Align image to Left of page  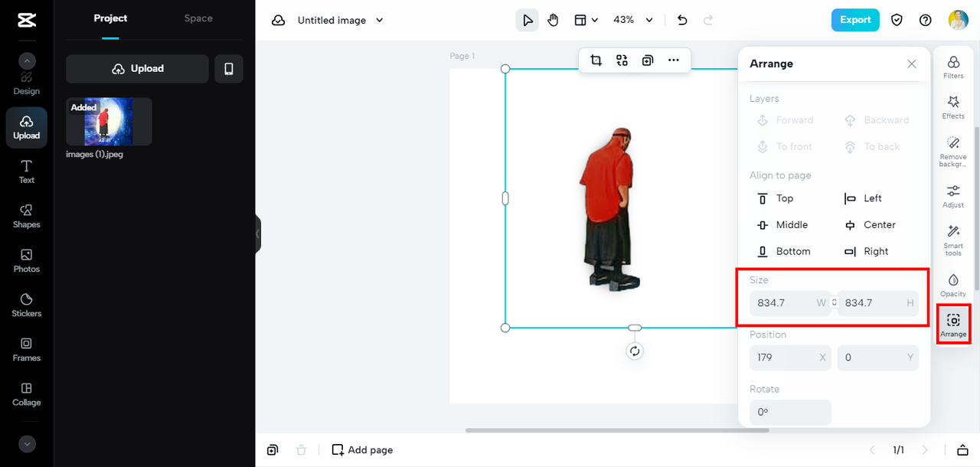coord(863,198)
